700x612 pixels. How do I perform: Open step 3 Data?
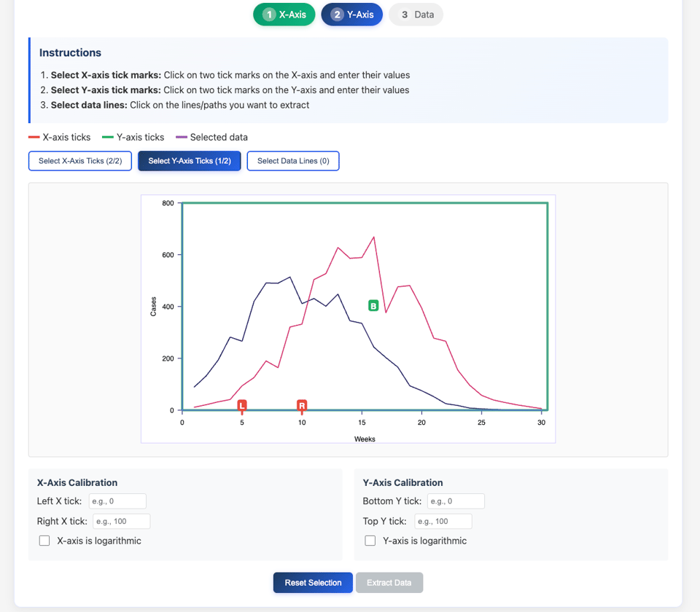point(416,15)
